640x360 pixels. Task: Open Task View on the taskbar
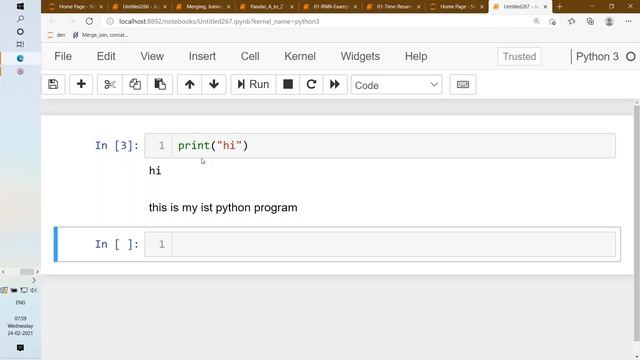(x=20, y=44)
